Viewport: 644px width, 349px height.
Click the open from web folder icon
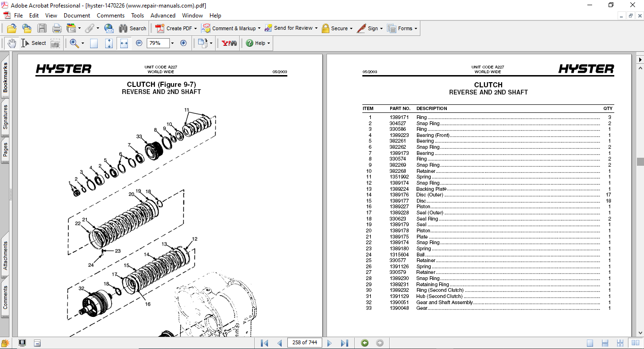point(27,28)
